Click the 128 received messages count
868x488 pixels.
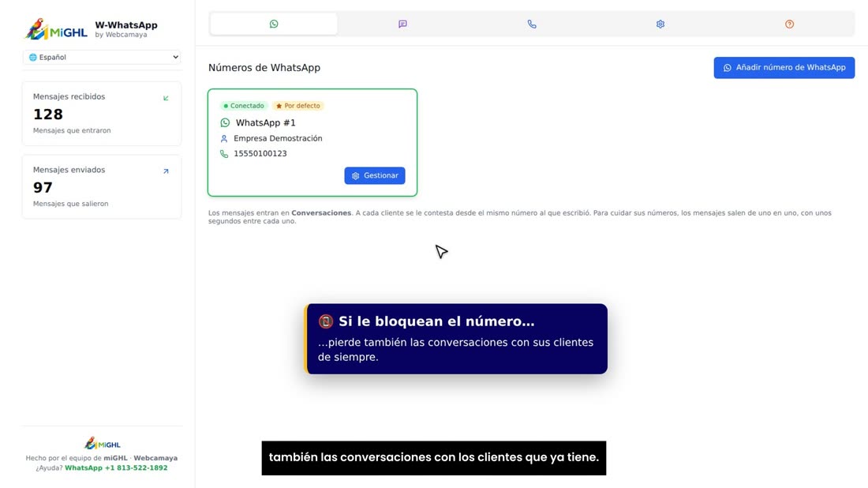(48, 114)
